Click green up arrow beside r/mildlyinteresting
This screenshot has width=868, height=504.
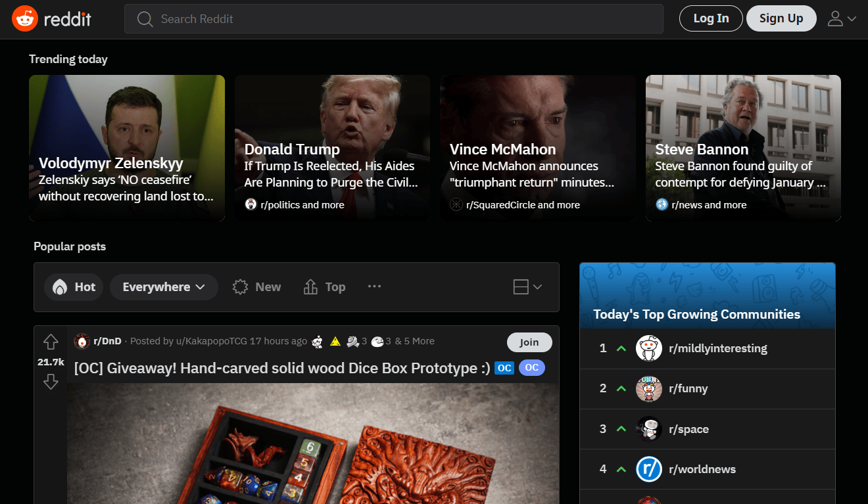621,348
